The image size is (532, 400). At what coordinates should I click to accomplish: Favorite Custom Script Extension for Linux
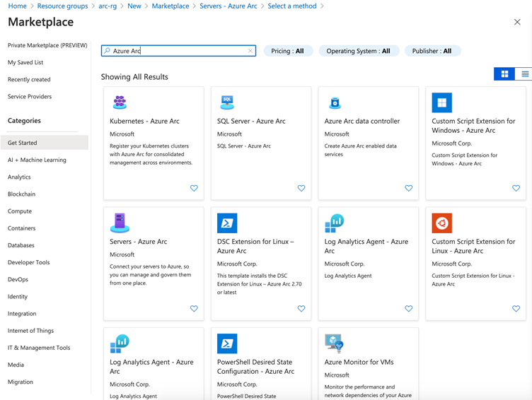click(x=516, y=308)
